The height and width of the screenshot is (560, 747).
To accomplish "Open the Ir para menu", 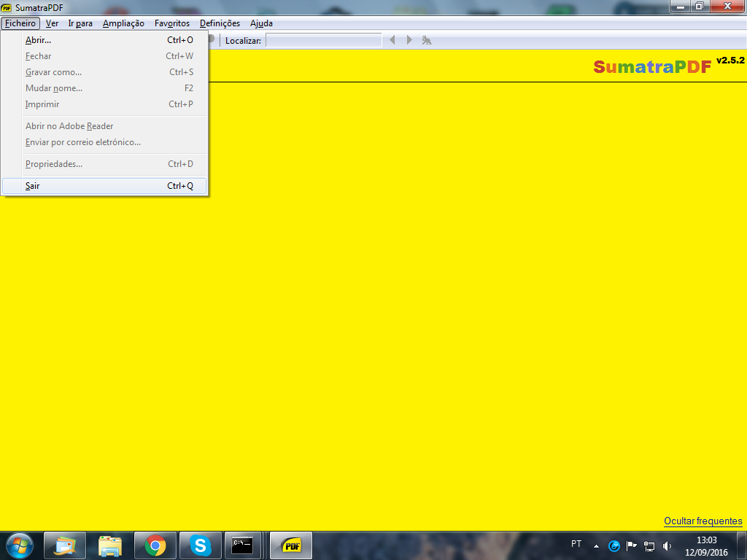I will (80, 23).
